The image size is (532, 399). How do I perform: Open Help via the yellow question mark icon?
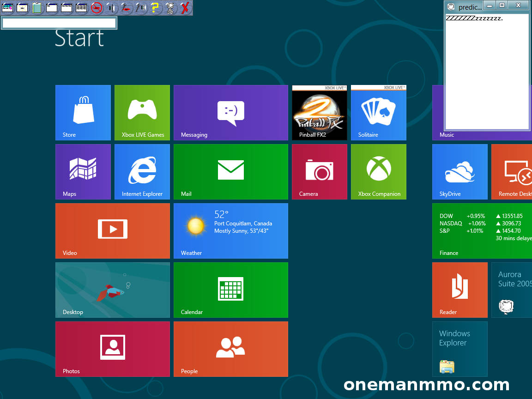[156, 8]
